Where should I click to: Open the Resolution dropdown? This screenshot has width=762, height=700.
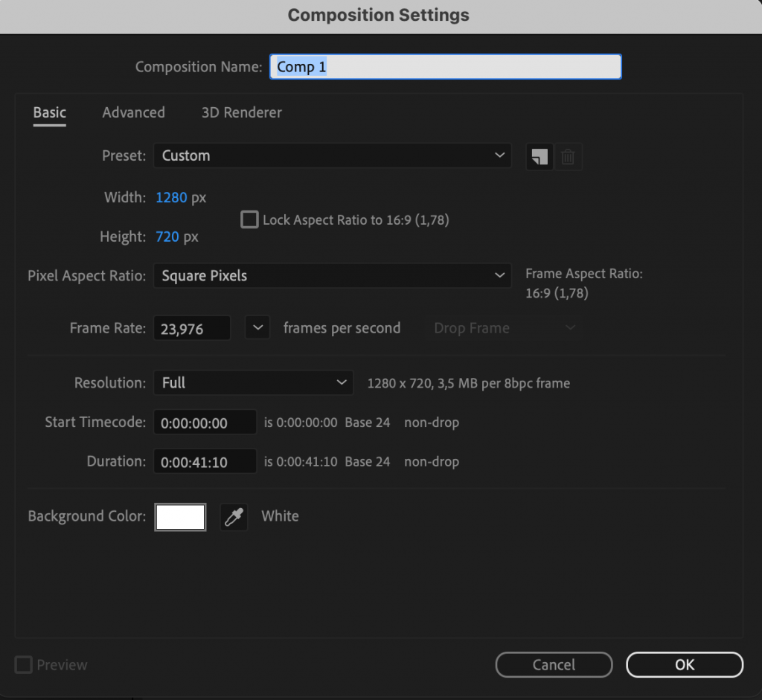[x=253, y=382]
